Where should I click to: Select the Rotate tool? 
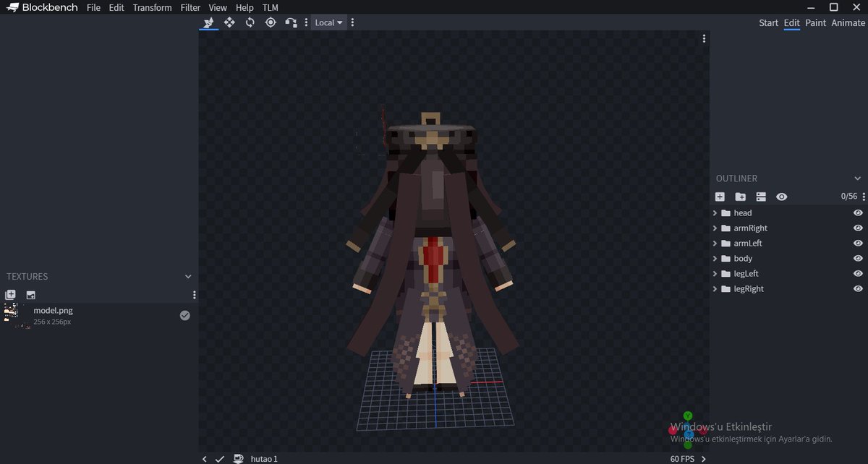250,22
